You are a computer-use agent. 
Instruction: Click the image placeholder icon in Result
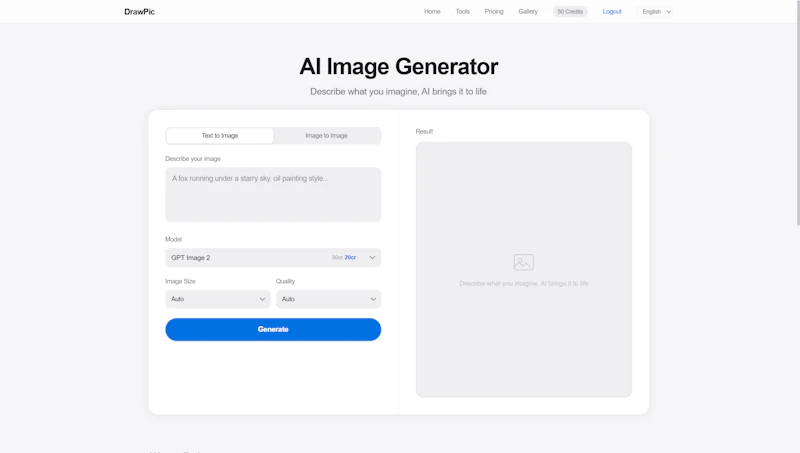pyautogui.click(x=523, y=262)
